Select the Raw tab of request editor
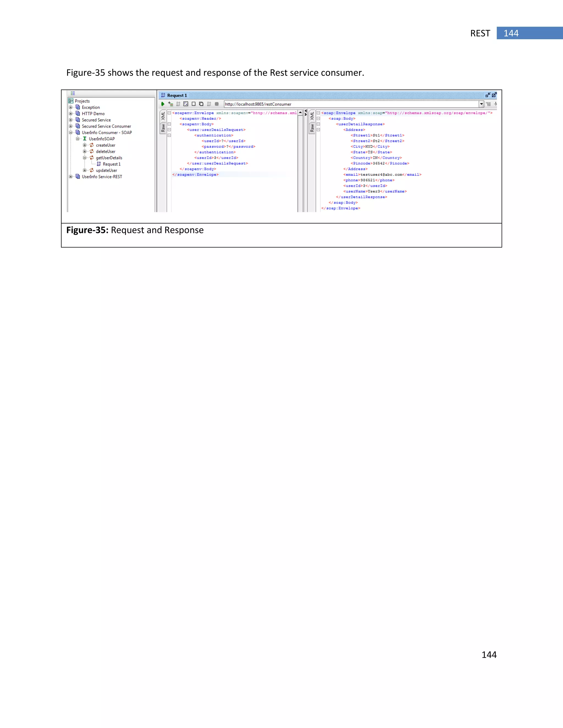The width and height of the screenshot is (563, 728). pos(163,128)
